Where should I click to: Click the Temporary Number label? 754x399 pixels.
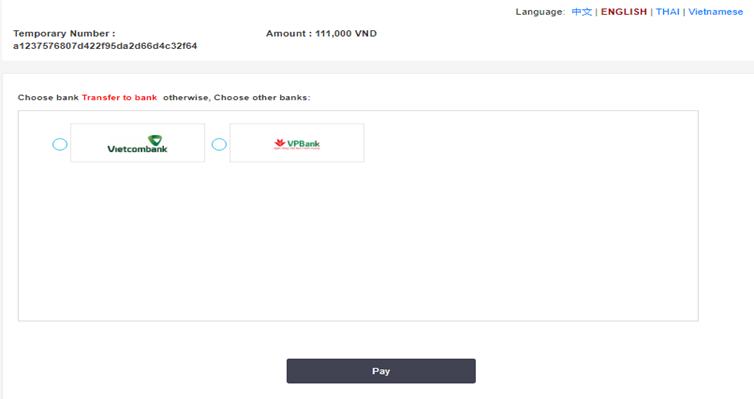point(64,34)
